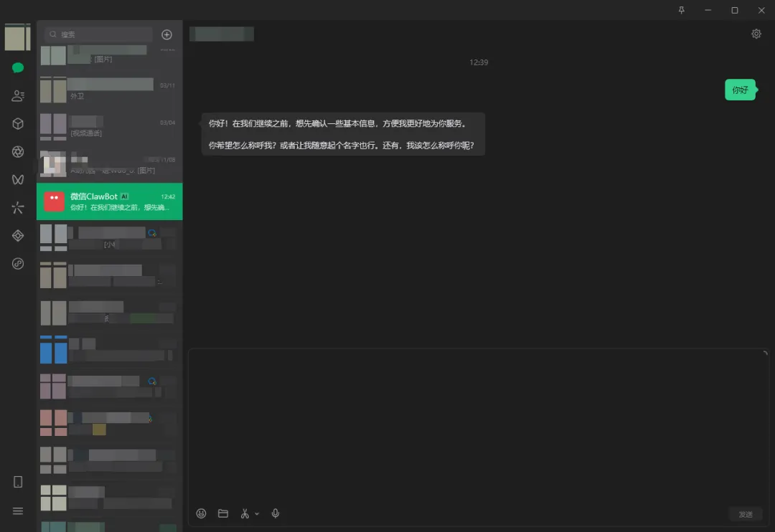
Task: Click the red ClawBot avatar in chat list
Action: point(54,201)
